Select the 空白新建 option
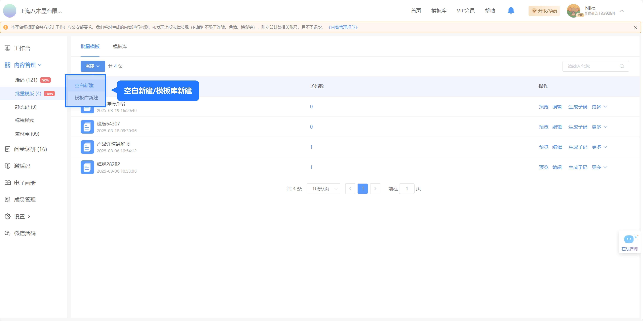 coord(84,85)
